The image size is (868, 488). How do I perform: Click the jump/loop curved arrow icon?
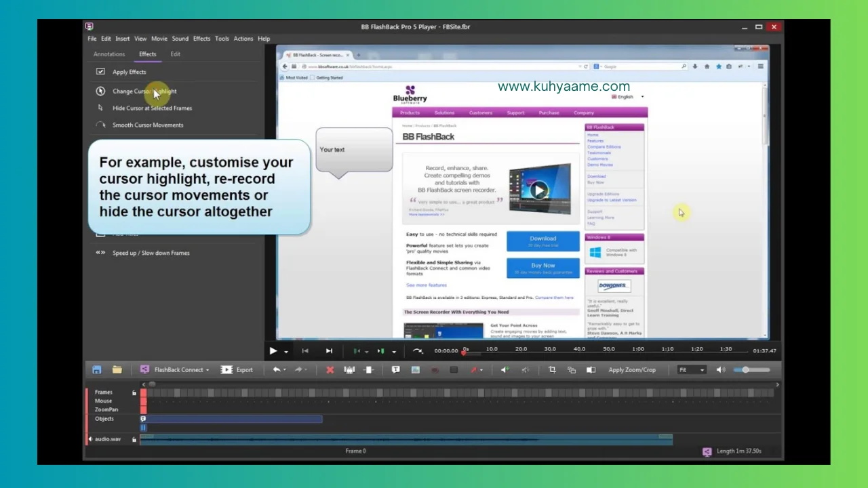[418, 350]
